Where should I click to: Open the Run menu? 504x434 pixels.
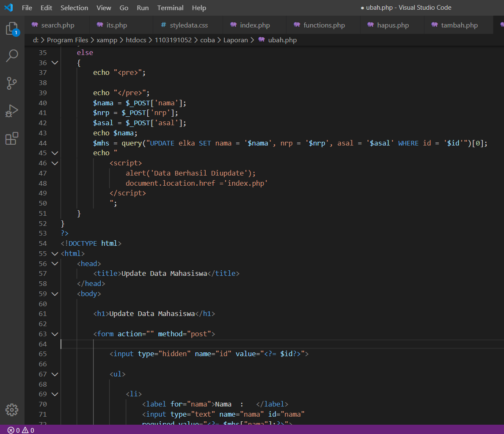(143, 8)
